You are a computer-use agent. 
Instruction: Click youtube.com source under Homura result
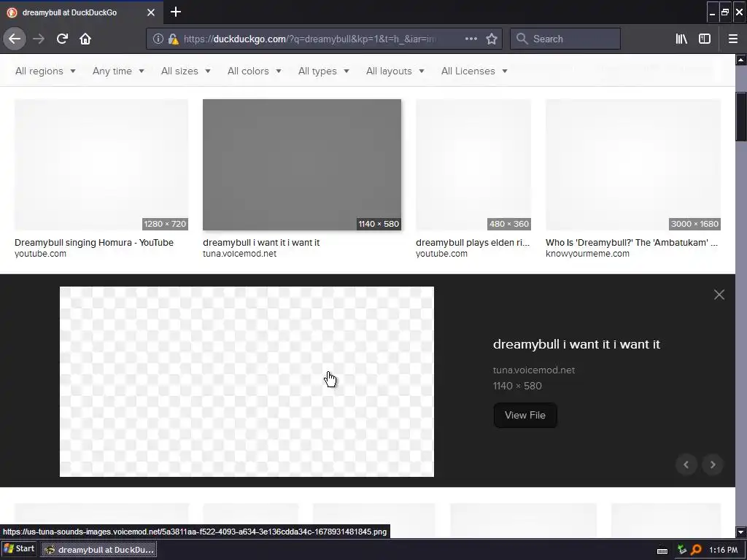pyautogui.click(x=40, y=254)
